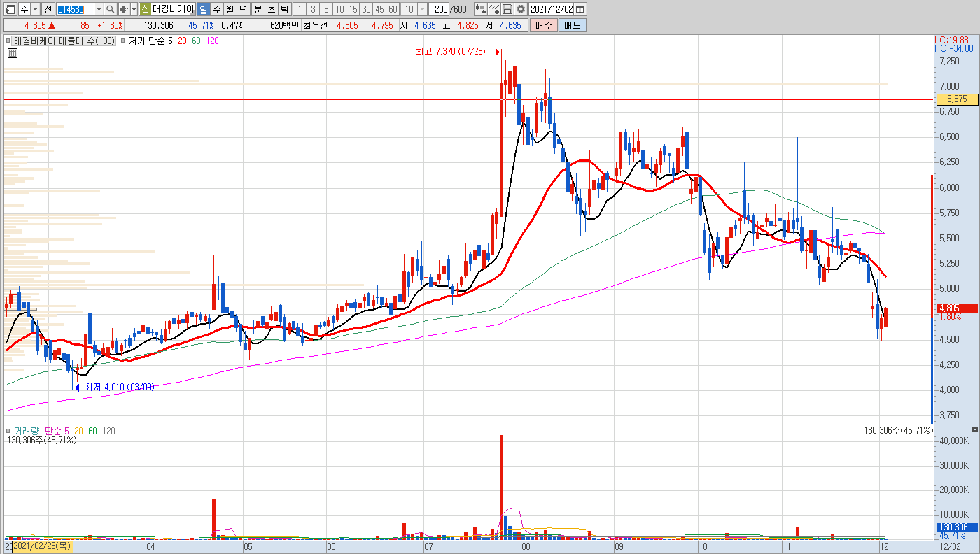Choose the 3 interval button
Viewport: 980px width, 554px height.
click(312, 9)
